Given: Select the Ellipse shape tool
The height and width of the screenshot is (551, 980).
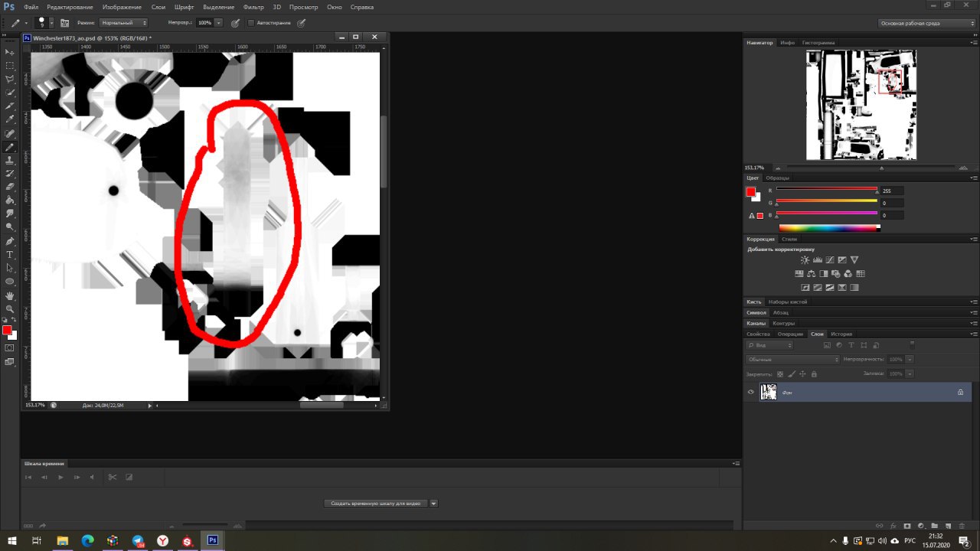Looking at the screenshot, I should coord(10,281).
